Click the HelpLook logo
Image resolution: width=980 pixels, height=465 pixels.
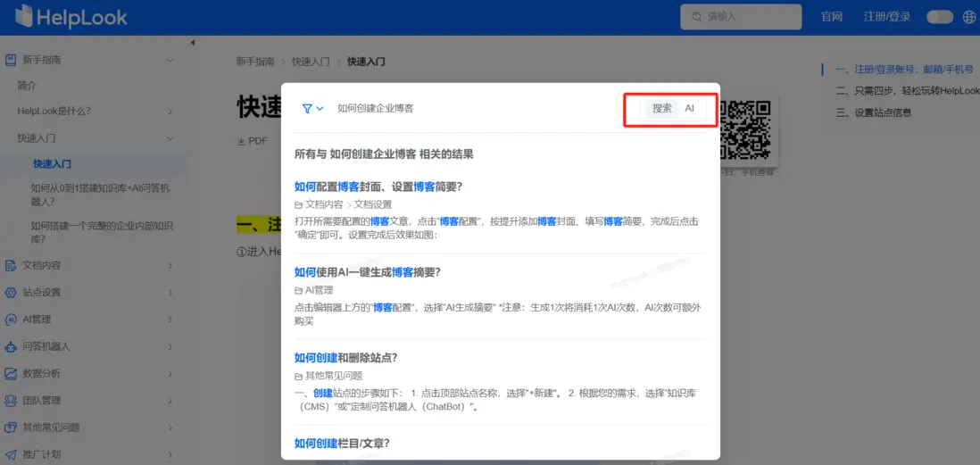pyautogui.click(x=71, y=17)
